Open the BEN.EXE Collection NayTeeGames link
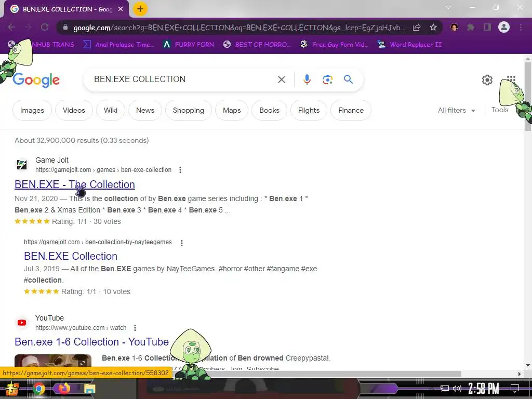The image size is (532, 399). pos(71,256)
